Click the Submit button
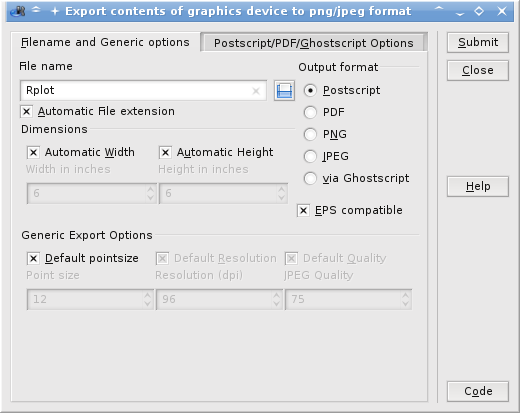This screenshot has width=520, height=413. pos(478,42)
